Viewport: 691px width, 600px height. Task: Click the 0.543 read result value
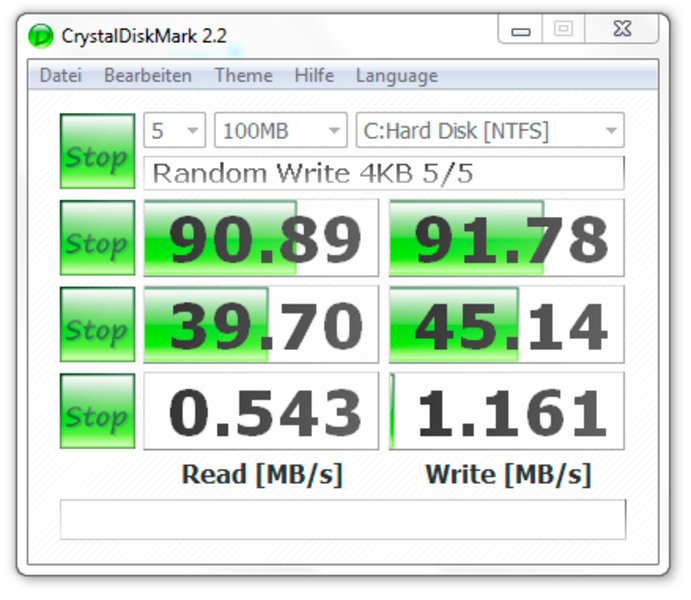coord(261,411)
